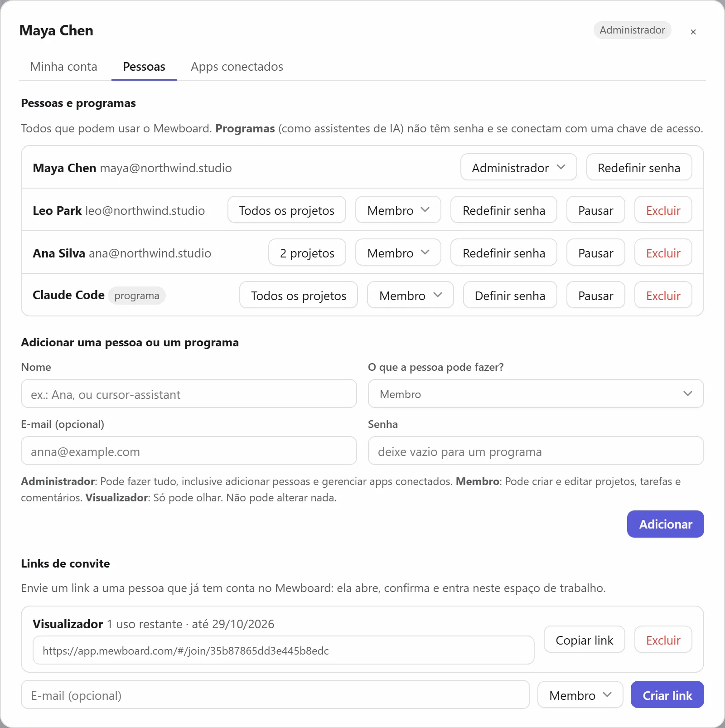Pause Ana Silva's account
This screenshot has height=728, width=725.
[x=595, y=252]
